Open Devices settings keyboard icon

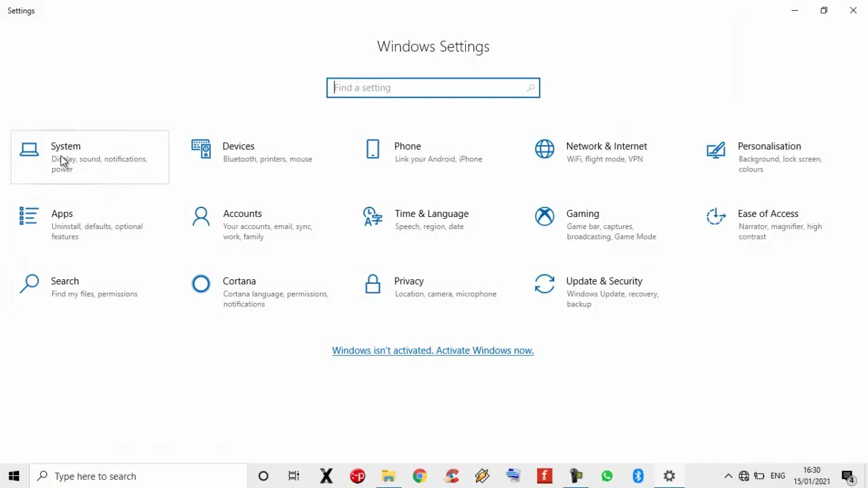(201, 149)
